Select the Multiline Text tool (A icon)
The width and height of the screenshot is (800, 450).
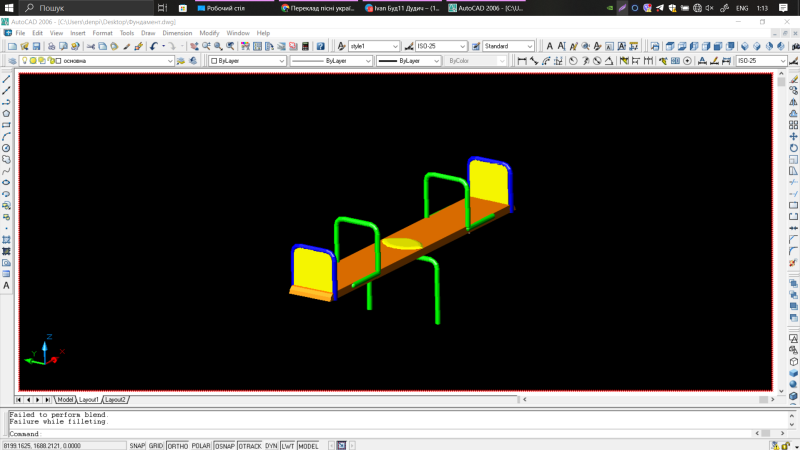6,285
